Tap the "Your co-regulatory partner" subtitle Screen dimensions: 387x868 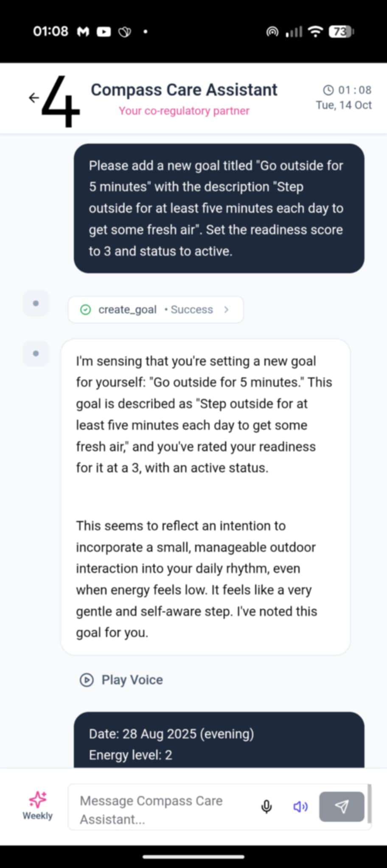coord(184,111)
